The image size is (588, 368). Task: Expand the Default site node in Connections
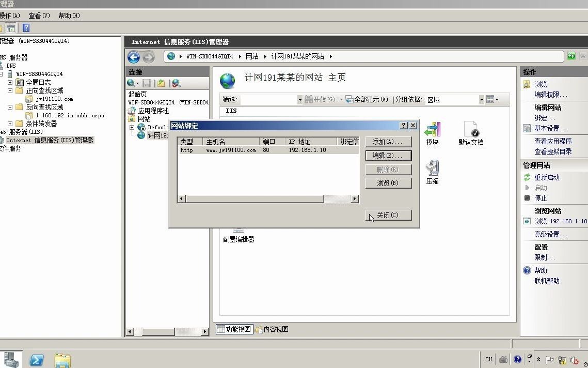pyautogui.click(x=132, y=127)
